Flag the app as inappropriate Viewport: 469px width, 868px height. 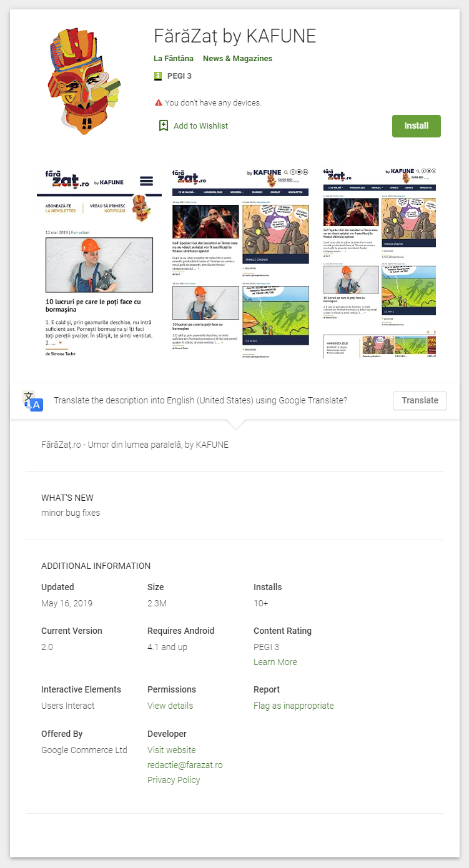(x=294, y=706)
